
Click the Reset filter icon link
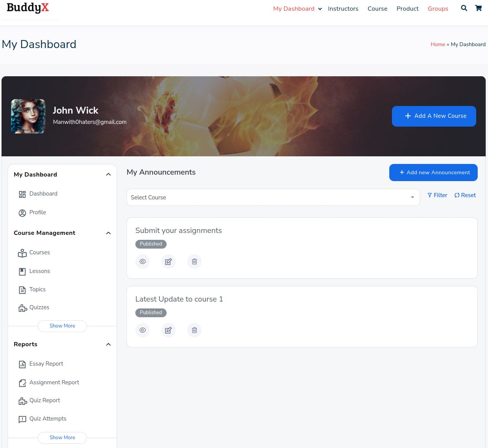pyautogui.click(x=465, y=195)
